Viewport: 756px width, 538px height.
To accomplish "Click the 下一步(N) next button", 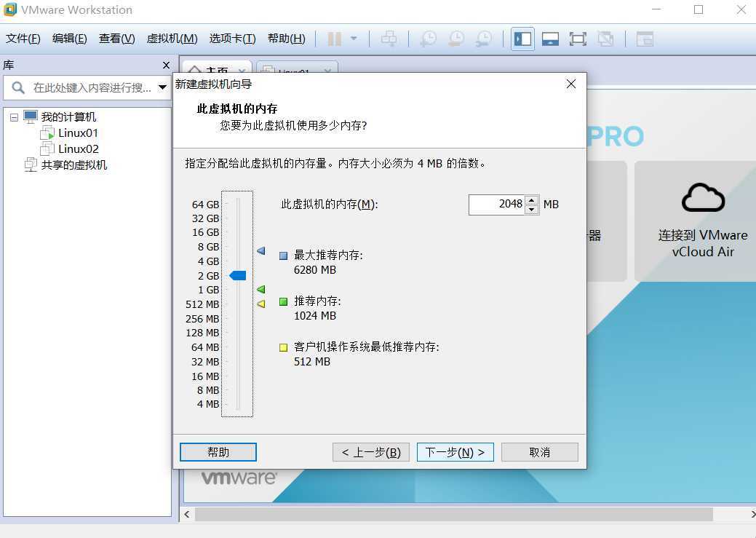I will click(455, 452).
